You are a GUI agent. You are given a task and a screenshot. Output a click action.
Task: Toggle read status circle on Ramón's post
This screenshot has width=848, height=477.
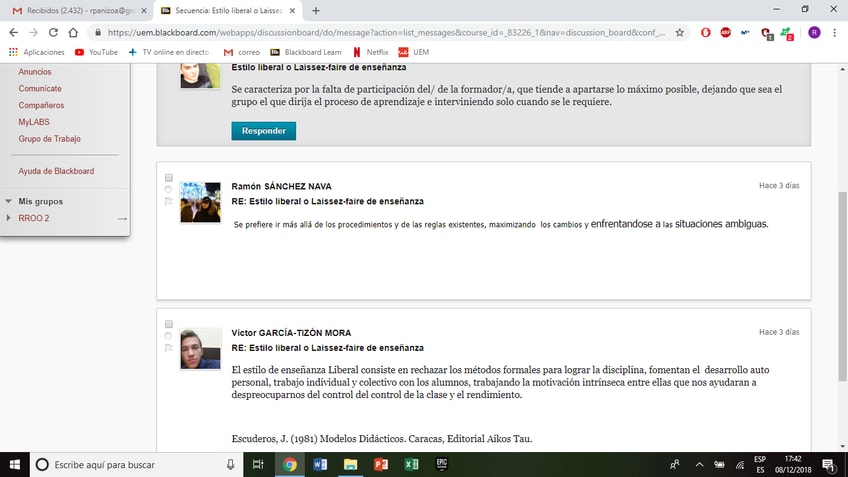tap(169, 190)
